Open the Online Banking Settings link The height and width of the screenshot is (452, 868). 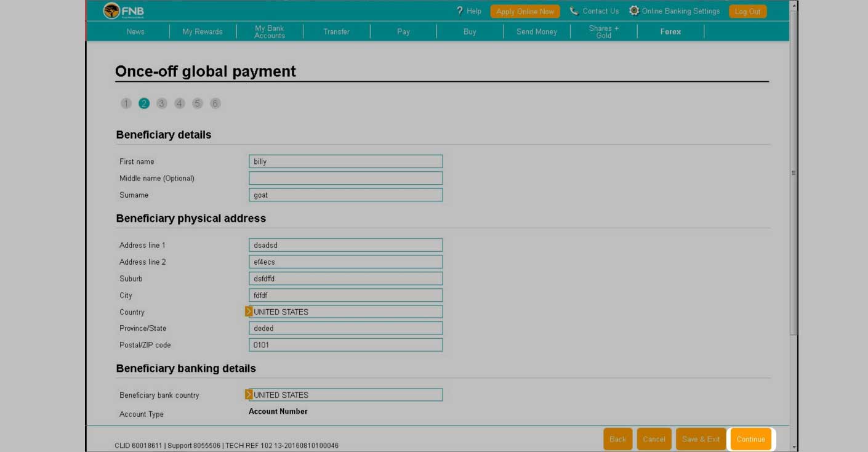point(681,11)
